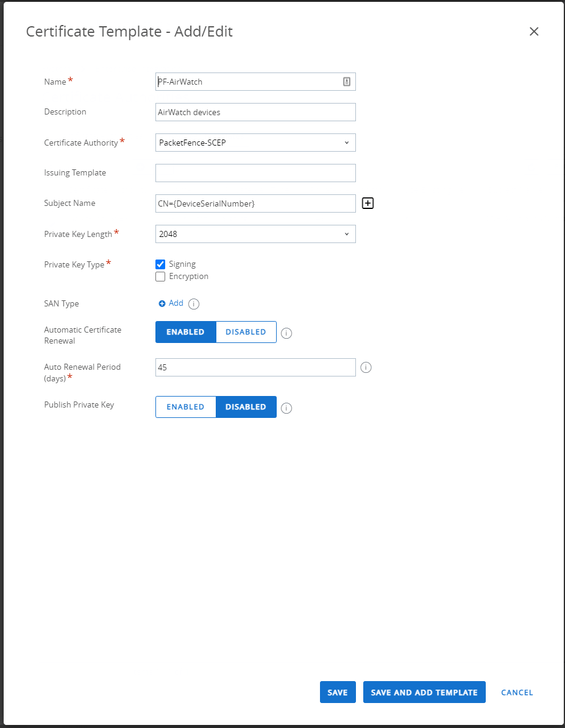Click inside the Description field

coord(255,111)
